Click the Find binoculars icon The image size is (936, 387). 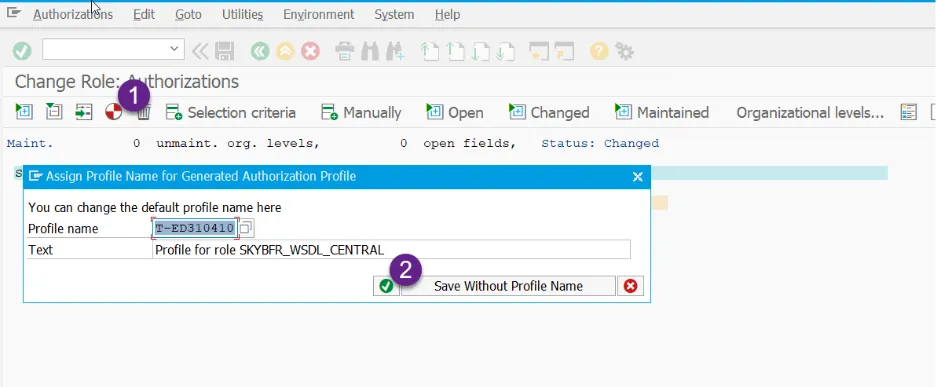point(370,51)
